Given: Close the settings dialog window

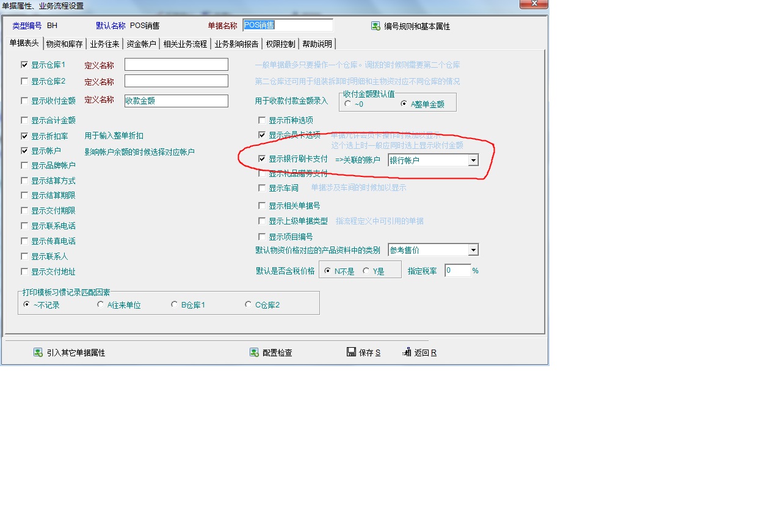Looking at the screenshot, I should click(x=533, y=4).
